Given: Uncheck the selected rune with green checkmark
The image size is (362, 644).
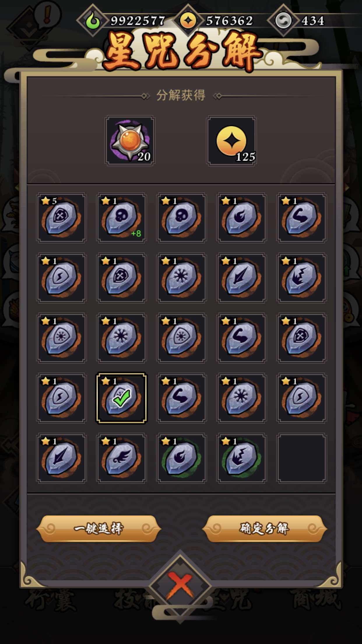Looking at the screenshot, I should click(x=122, y=398).
